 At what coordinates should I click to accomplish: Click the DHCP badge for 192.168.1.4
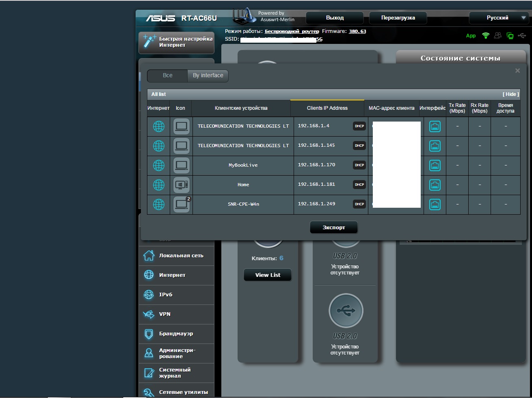(359, 126)
